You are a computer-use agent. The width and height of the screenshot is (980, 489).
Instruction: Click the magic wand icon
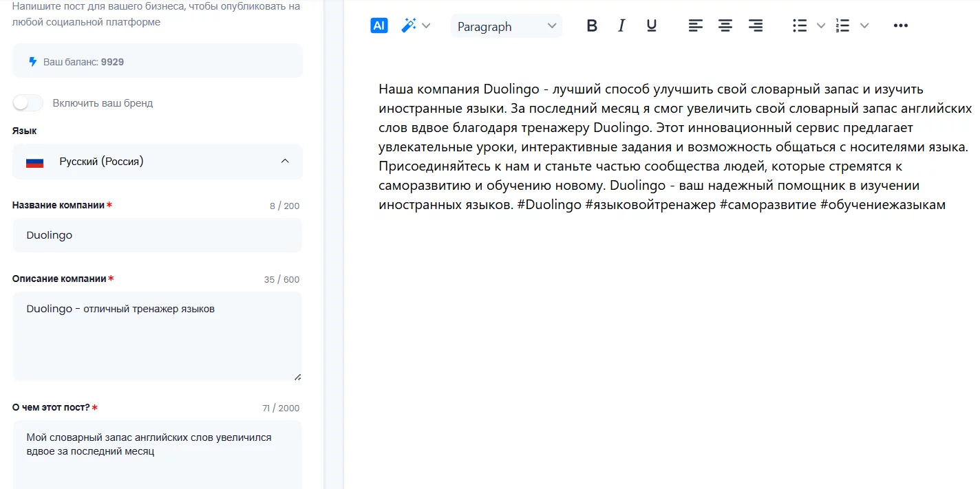pyautogui.click(x=409, y=25)
